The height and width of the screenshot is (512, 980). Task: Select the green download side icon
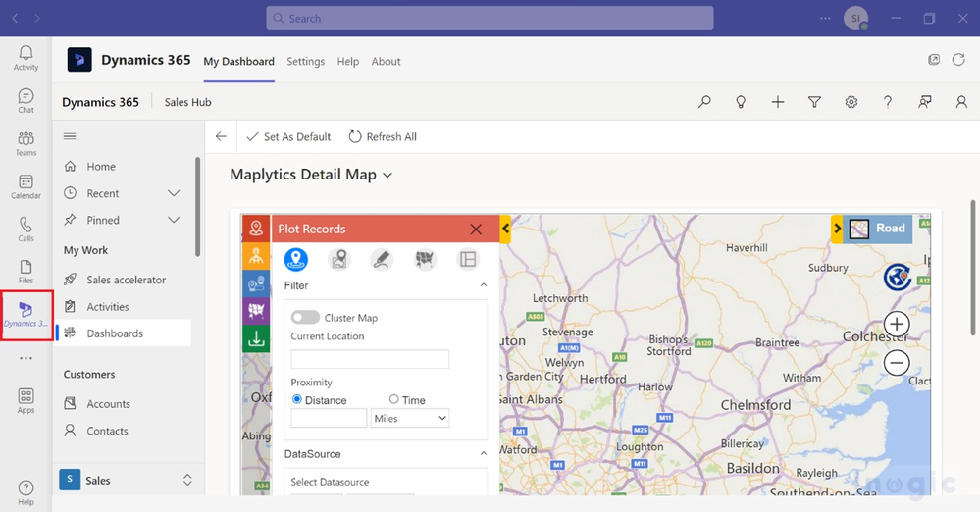click(256, 338)
